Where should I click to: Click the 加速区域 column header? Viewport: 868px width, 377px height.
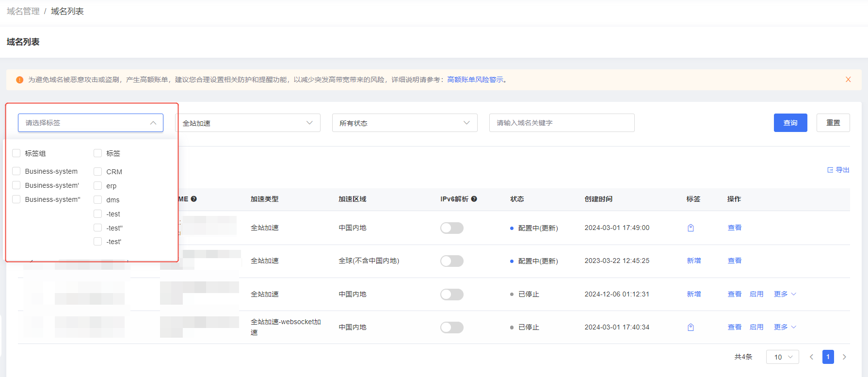tap(353, 199)
